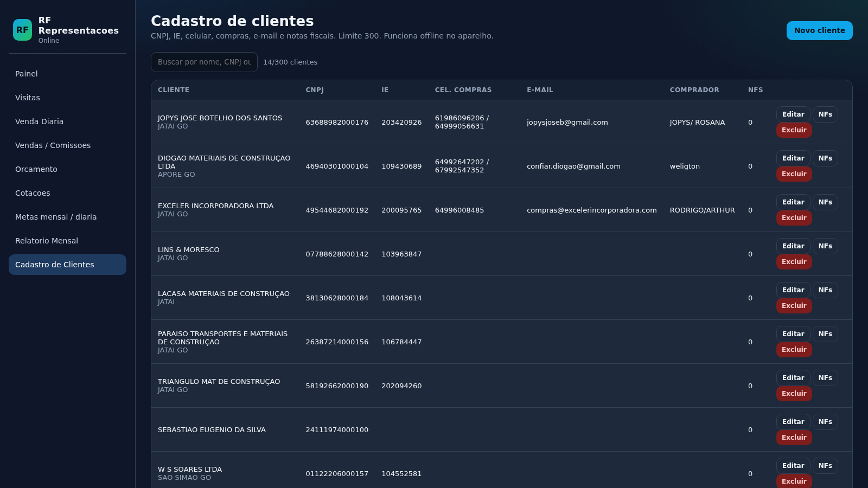
Task: Edit JOPYS JOSE BOTELHO DOS SANTOS client
Action: point(793,114)
